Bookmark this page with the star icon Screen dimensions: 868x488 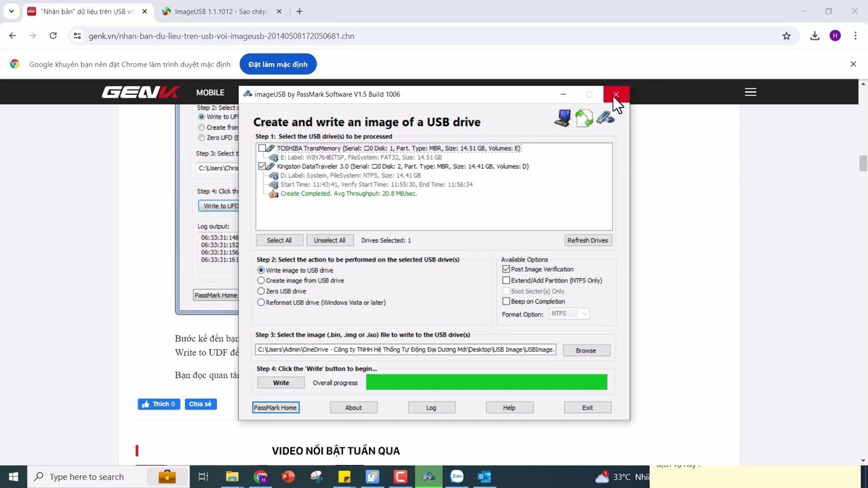point(787,36)
